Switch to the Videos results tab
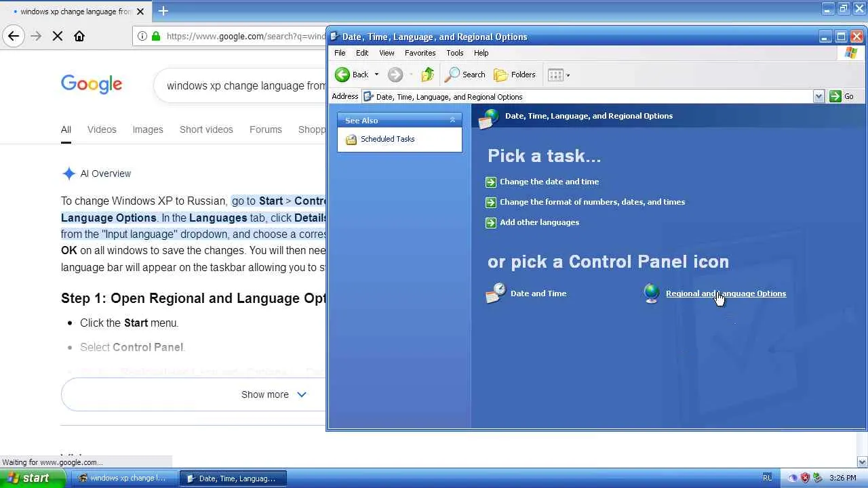This screenshot has height=488, width=868. (x=102, y=129)
